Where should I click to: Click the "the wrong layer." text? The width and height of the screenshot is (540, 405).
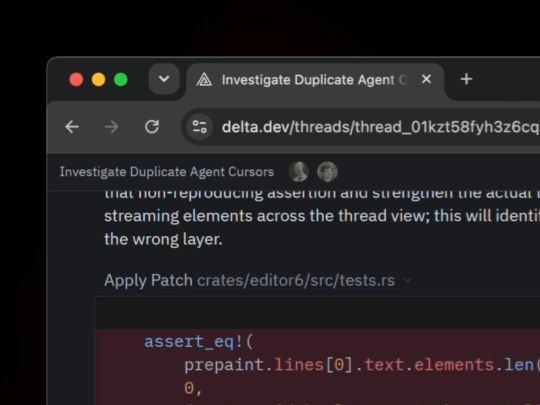(163, 239)
